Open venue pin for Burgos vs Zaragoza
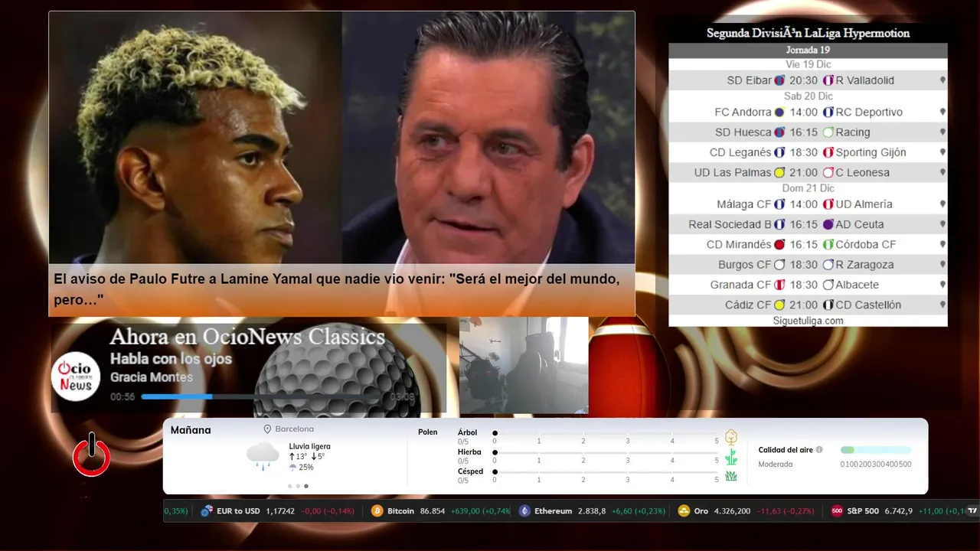The image size is (980, 551). pos(942,265)
